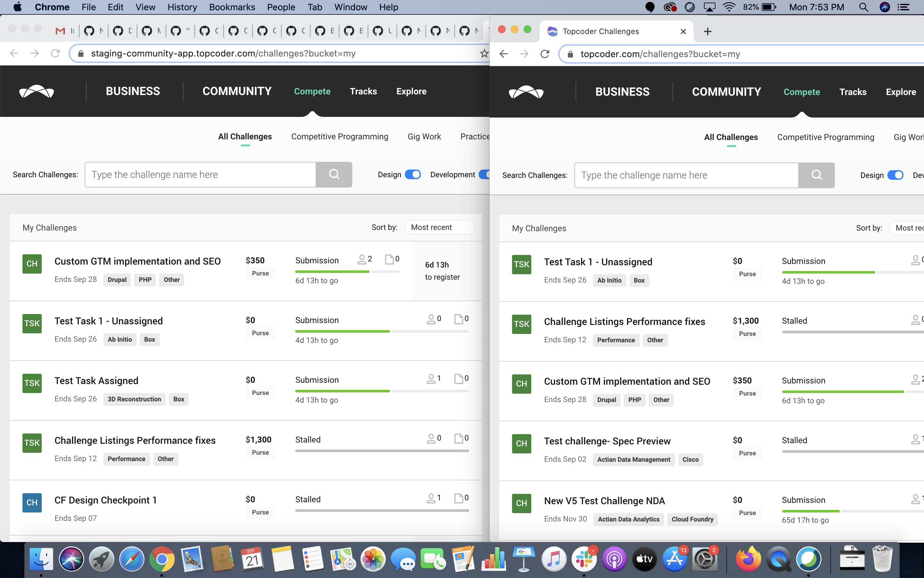
Task: Click the Topcoder logo in the right window
Action: point(526,92)
